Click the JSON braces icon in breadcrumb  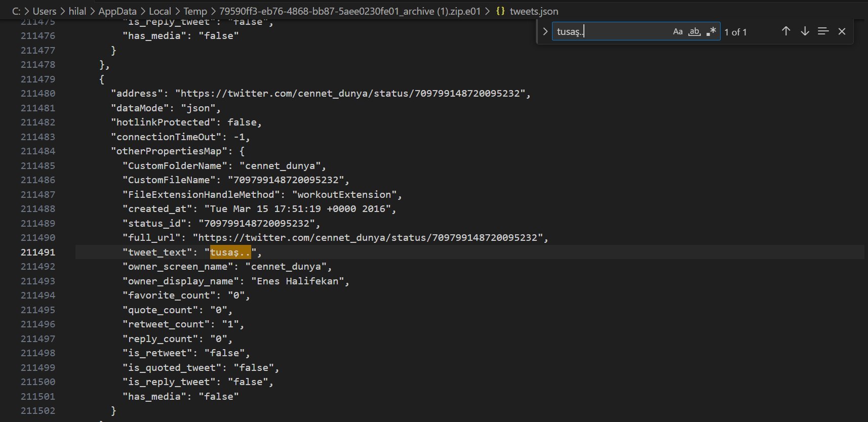(x=500, y=11)
